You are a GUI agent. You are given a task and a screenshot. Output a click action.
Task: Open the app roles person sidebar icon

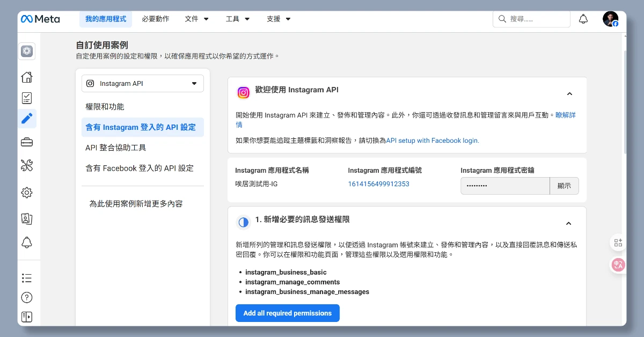(27, 218)
